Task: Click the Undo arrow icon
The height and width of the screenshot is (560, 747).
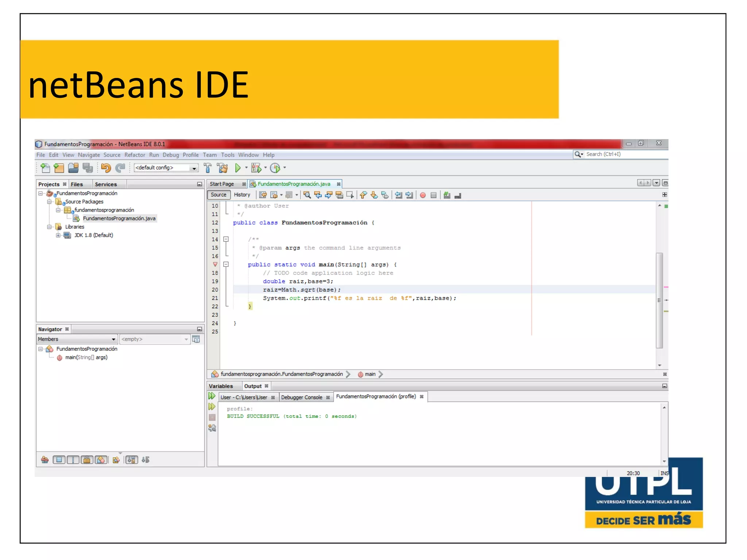Action: click(106, 168)
